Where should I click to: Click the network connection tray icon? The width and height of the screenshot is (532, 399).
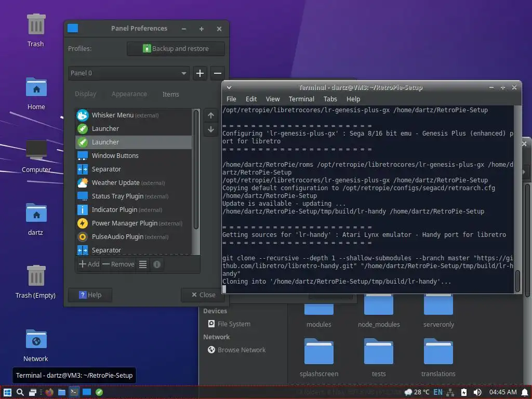(x=450, y=392)
